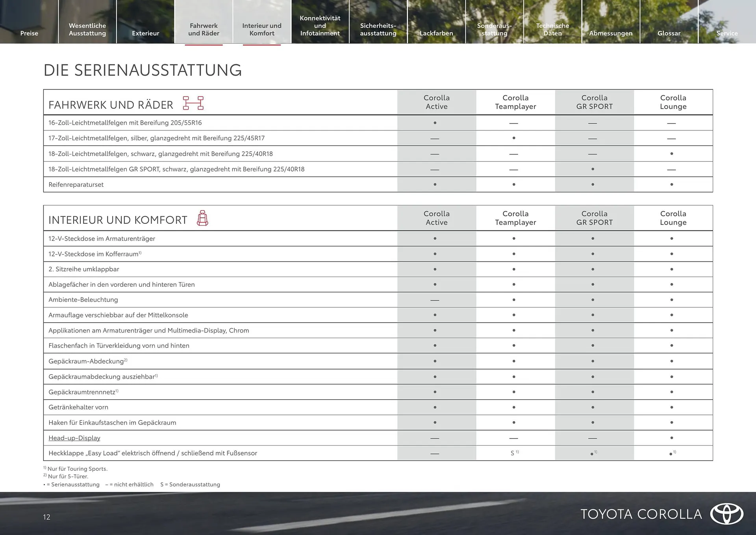The image size is (756, 535).
Task: Open the Konnektivität und Infotainment tab
Action: pyautogui.click(x=320, y=25)
